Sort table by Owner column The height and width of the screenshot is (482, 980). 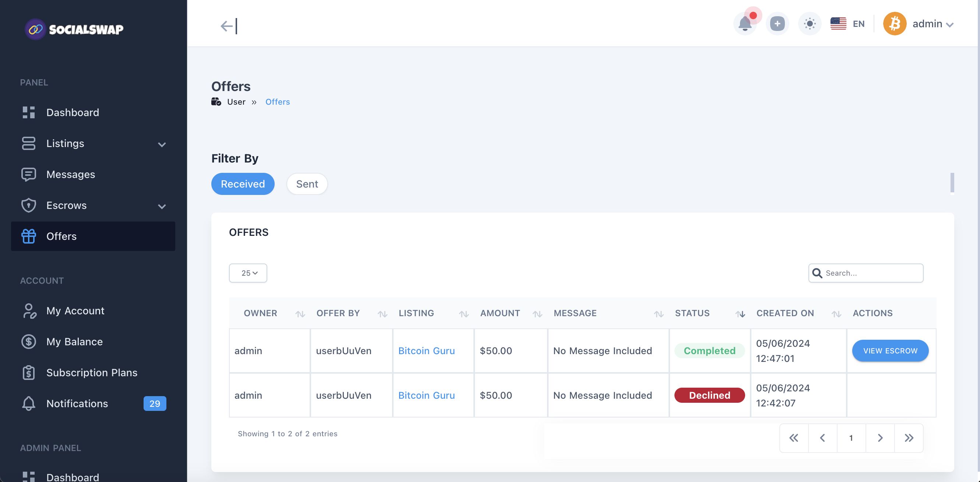pyautogui.click(x=270, y=313)
